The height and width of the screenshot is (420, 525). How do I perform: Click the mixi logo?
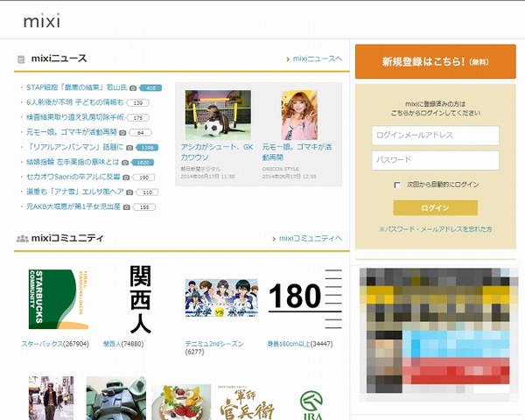pyautogui.click(x=42, y=21)
